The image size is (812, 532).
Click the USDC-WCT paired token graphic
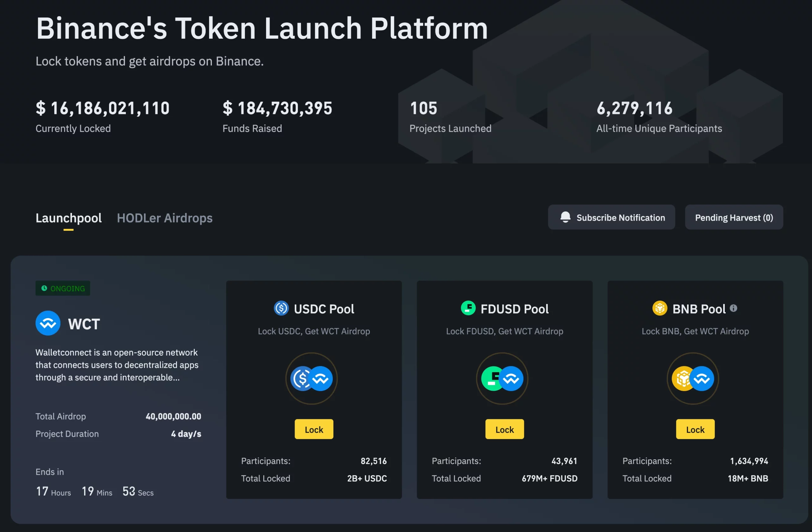point(311,379)
